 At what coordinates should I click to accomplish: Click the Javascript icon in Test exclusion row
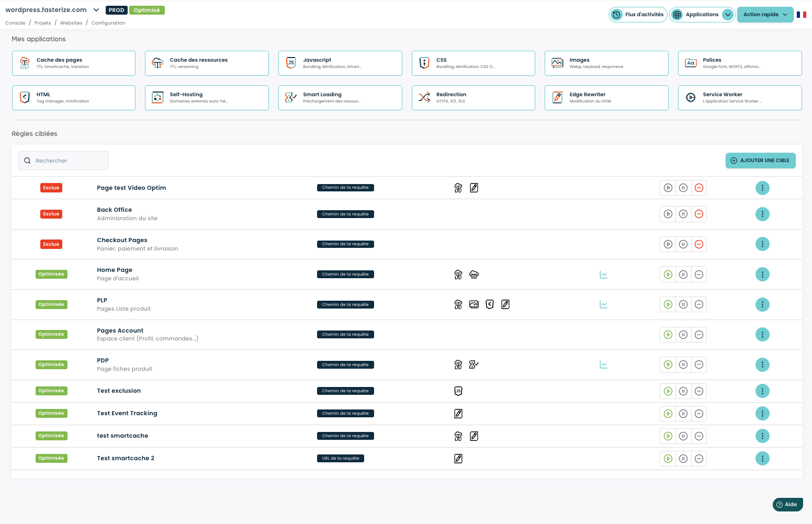coord(458,391)
